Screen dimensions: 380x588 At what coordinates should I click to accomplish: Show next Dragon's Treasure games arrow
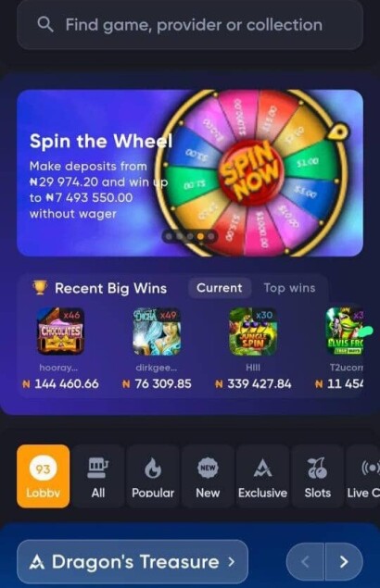344,561
